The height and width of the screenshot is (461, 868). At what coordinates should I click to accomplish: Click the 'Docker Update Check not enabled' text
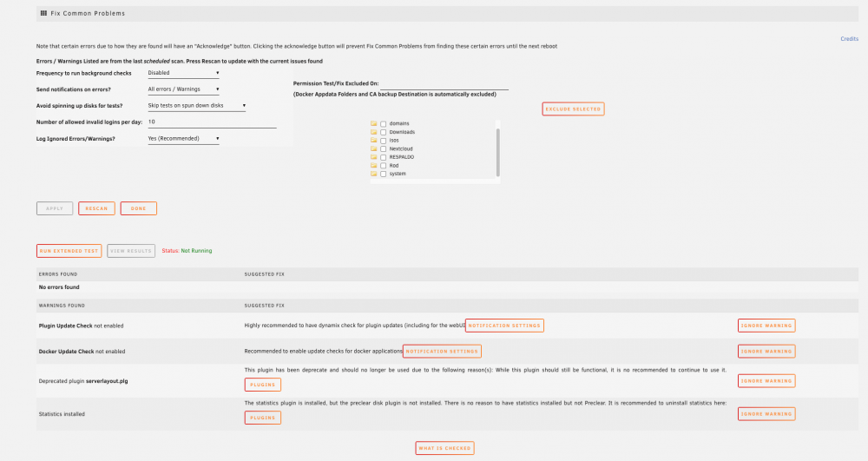tap(82, 352)
